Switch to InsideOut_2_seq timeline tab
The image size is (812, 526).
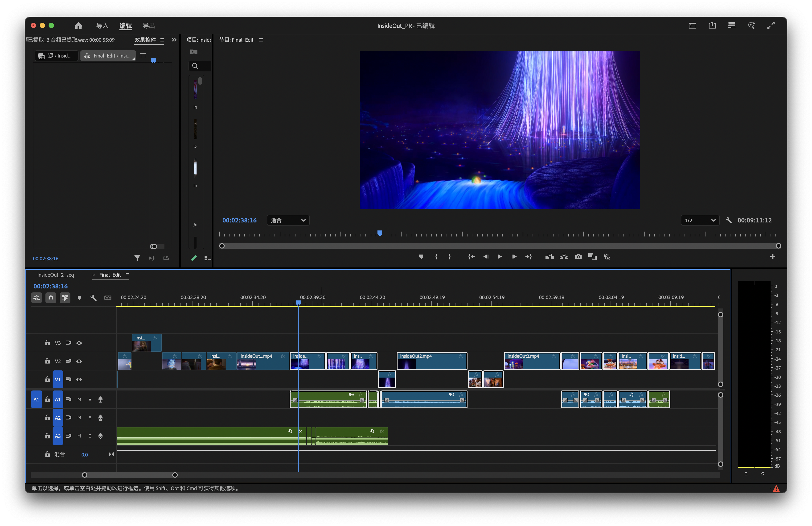(x=56, y=275)
